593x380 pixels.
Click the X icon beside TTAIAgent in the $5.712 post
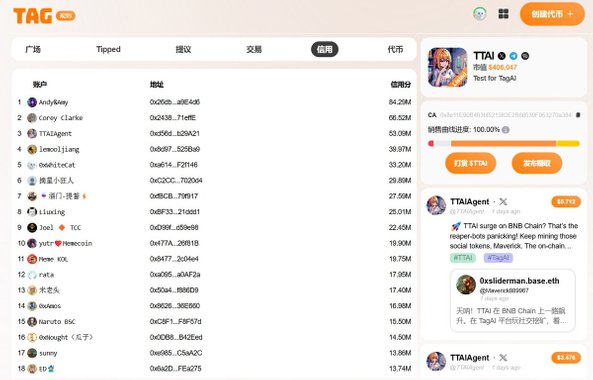click(503, 202)
